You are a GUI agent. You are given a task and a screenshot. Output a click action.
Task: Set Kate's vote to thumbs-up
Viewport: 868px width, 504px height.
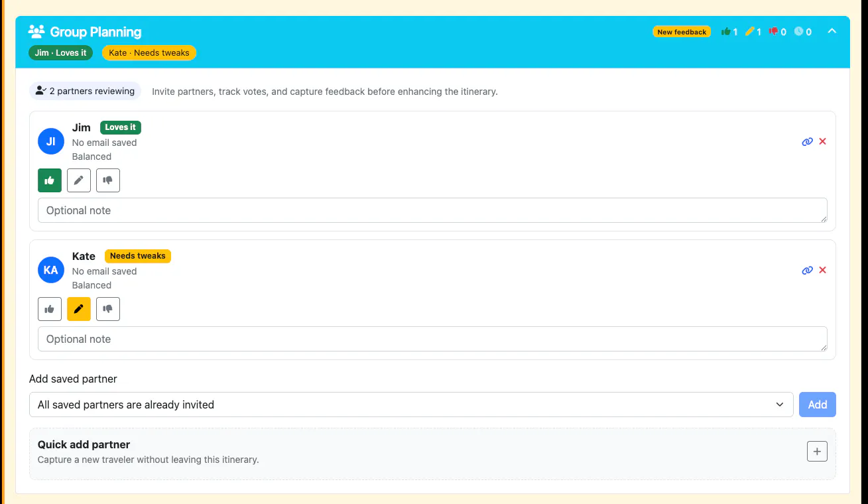tap(50, 309)
